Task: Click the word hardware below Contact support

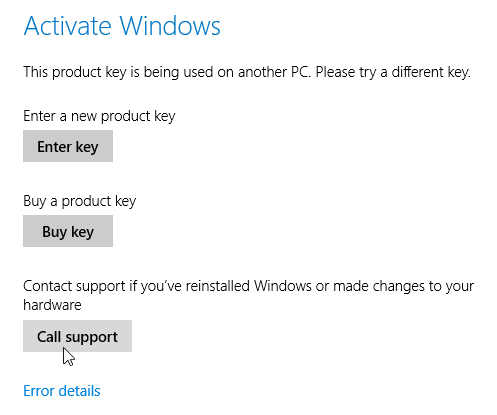Action: click(x=52, y=305)
